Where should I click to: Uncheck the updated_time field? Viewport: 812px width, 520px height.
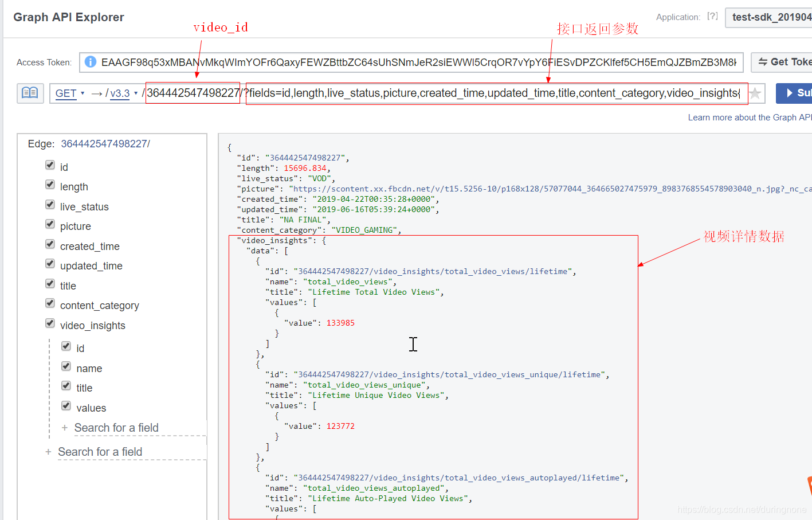(50, 264)
